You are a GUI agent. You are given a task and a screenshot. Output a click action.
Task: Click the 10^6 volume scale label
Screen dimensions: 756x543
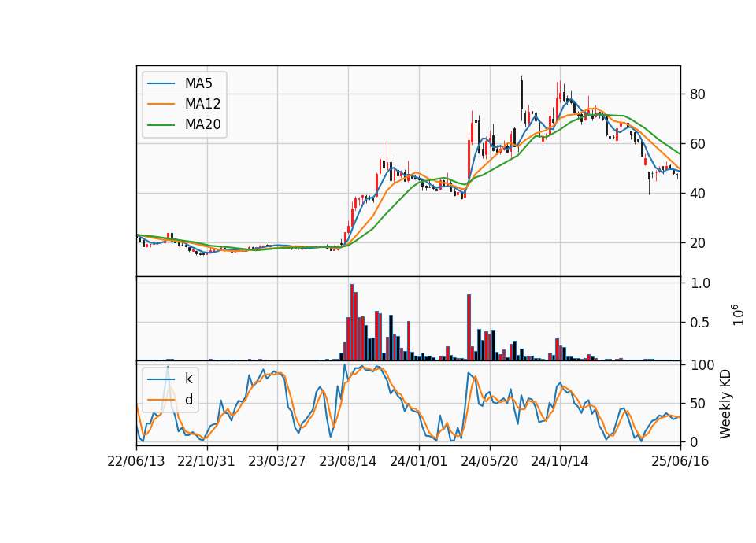pyautogui.click(x=737, y=315)
